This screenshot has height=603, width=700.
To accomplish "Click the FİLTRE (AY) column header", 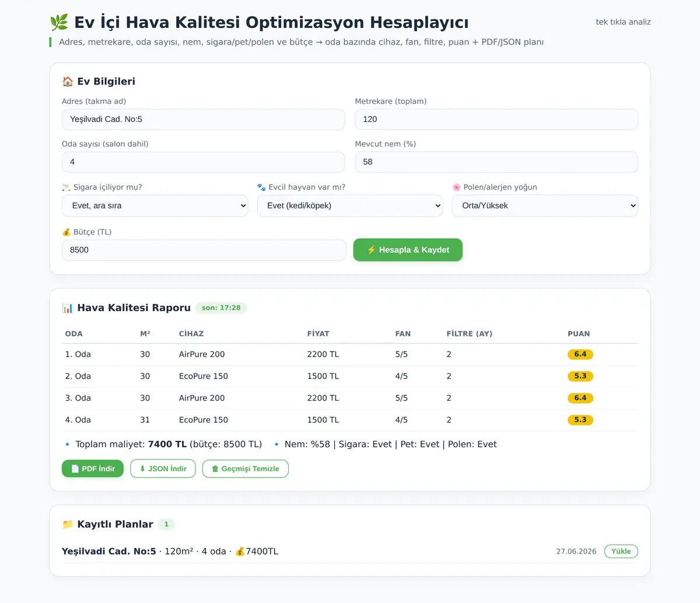I will click(x=470, y=334).
